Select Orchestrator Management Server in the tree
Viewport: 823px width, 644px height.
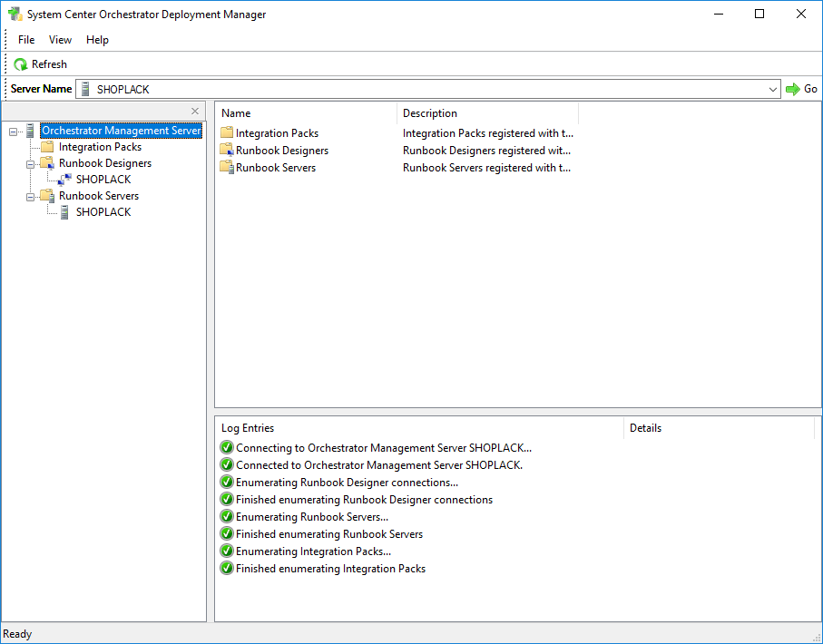[122, 131]
